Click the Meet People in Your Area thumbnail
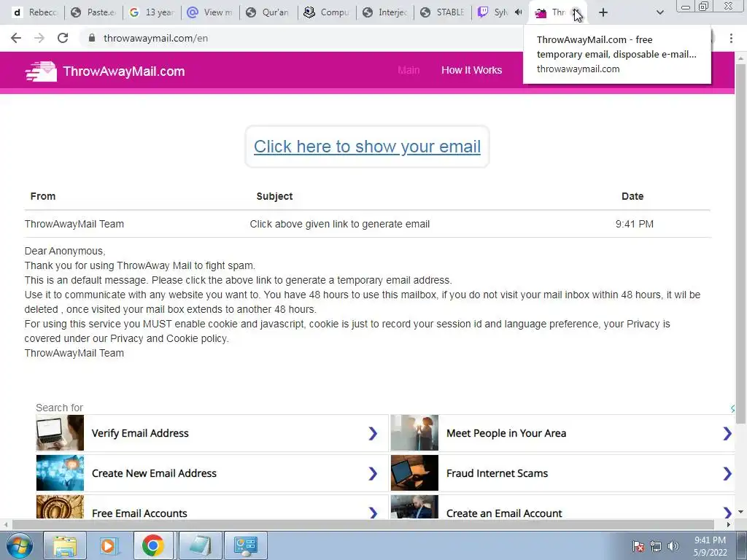Screen dimensions: 747x560 (414, 433)
